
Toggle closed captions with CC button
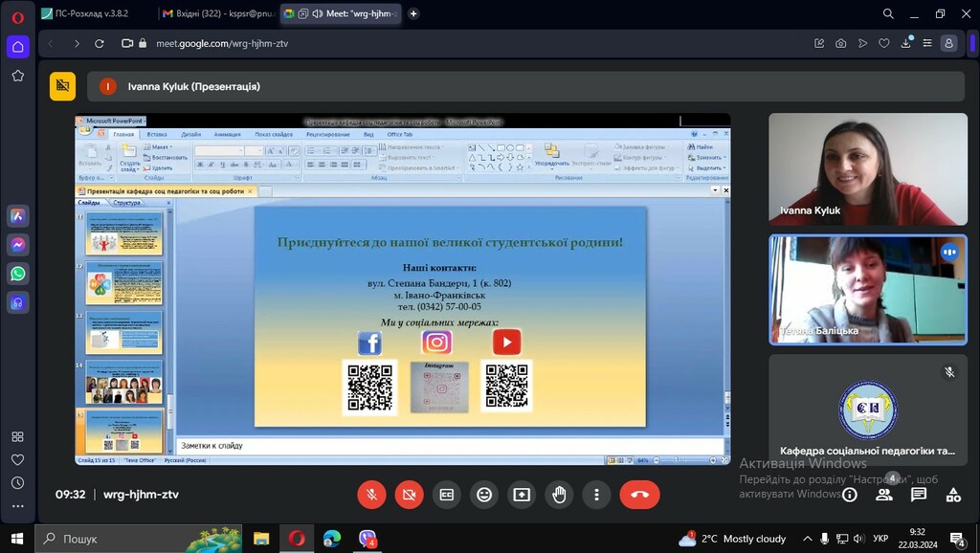point(446,495)
